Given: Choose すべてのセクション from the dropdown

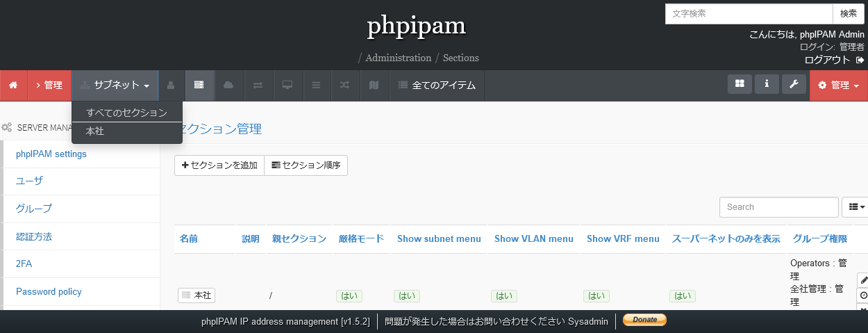Looking at the screenshot, I should 127,112.
